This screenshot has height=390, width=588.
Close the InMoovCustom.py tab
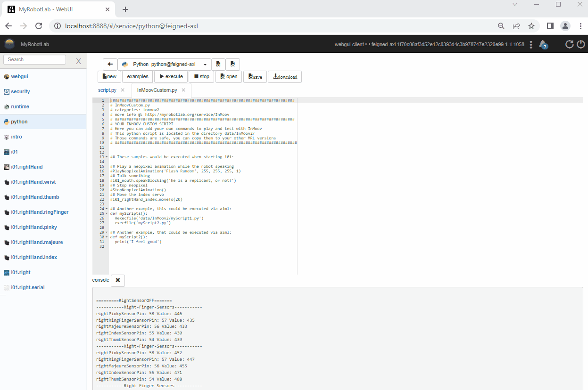[x=183, y=90]
